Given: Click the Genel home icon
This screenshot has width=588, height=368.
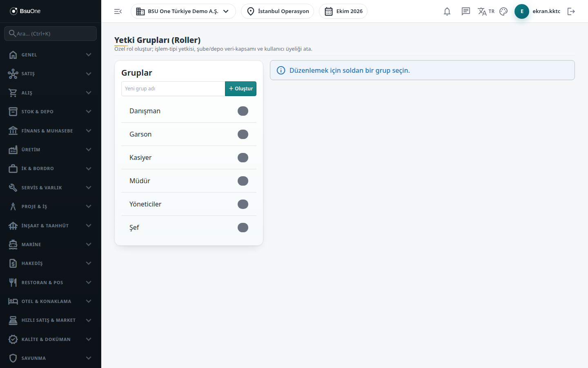Looking at the screenshot, I should [x=13, y=55].
